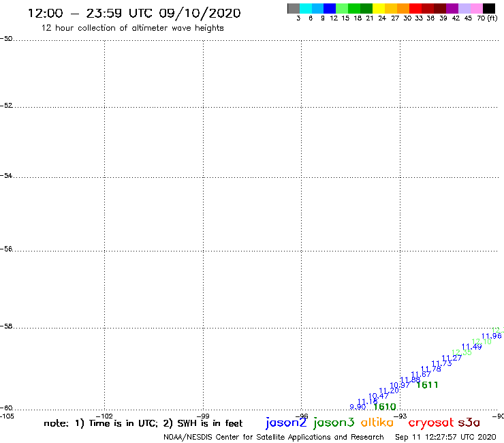504x443 pixels.
Task: Click the '11.20' wave height value
Action: click(x=389, y=391)
